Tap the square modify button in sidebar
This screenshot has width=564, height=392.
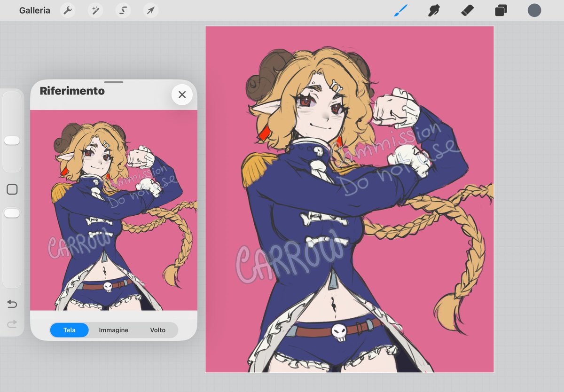pos(12,189)
